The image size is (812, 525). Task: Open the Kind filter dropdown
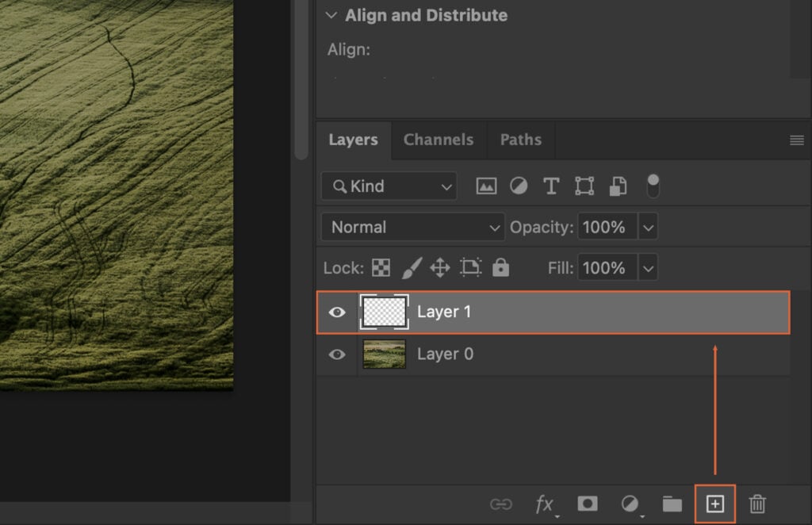388,186
